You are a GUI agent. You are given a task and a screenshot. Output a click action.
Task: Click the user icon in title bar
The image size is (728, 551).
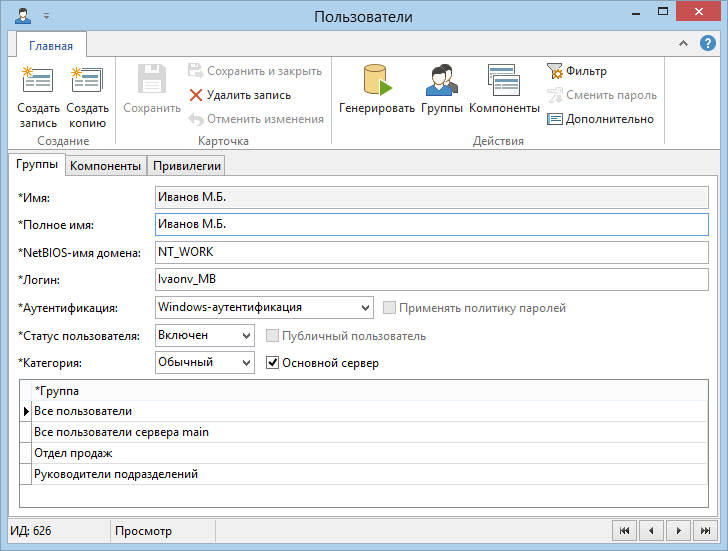[23, 16]
